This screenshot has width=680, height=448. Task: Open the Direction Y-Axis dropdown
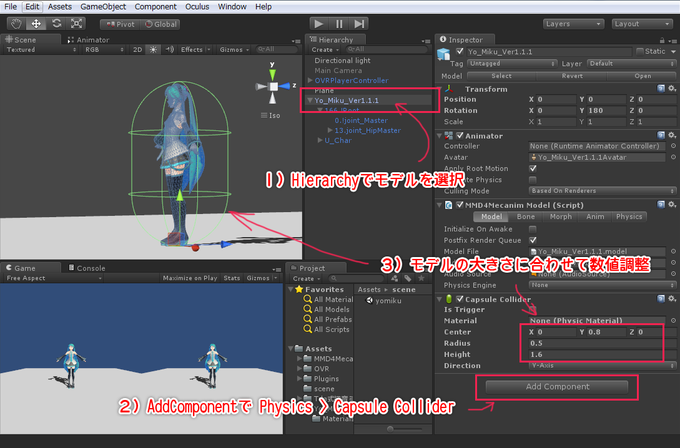click(x=602, y=366)
